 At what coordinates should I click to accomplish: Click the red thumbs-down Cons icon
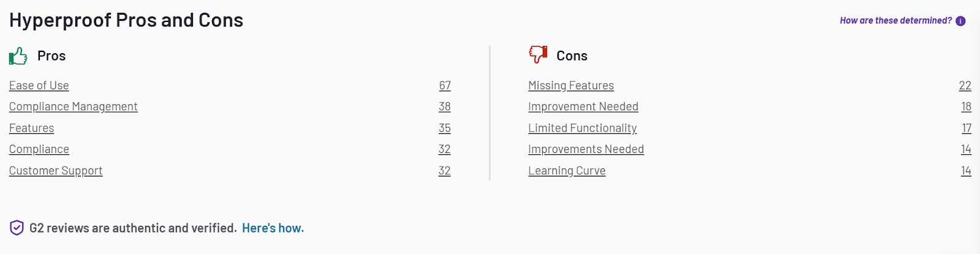pos(538,54)
